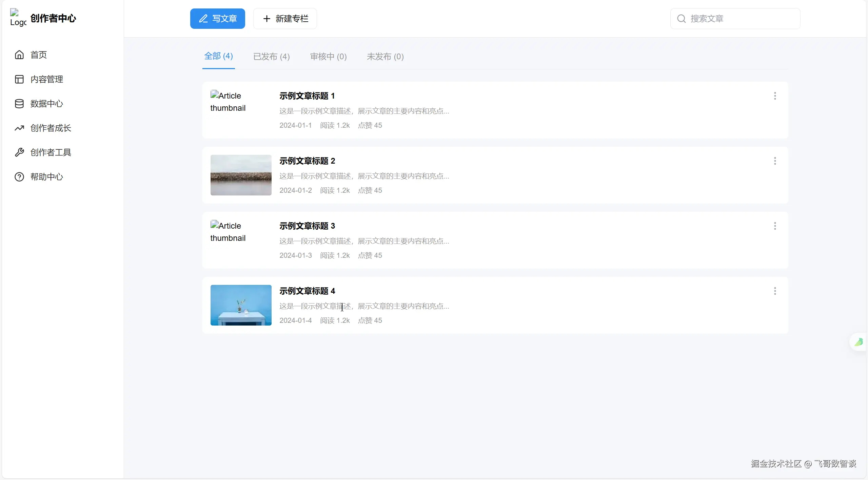Click the magnifier icon in search box
This screenshot has height=480, width=868.
pyautogui.click(x=681, y=19)
